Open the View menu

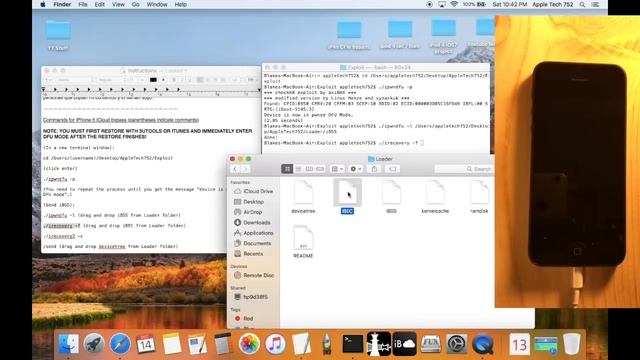click(118, 4)
